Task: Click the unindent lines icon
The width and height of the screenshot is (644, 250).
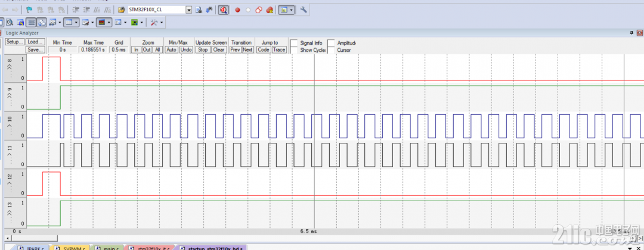Action: pyautogui.click(x=86, y=10)
